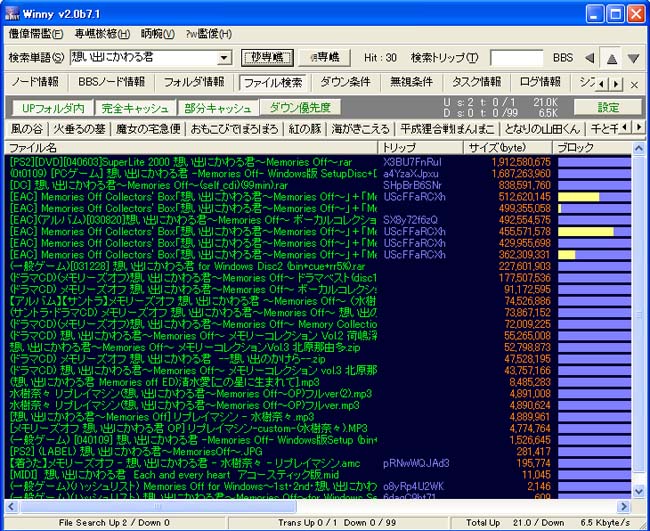This screenshot has width=650, height=531.
Task: Click block progress bar for 455,571,578 row
Action: pyautogui.click(x=594, y=232)
